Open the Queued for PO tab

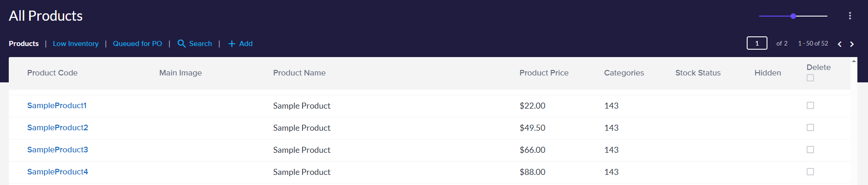click(x=137, y=44)
